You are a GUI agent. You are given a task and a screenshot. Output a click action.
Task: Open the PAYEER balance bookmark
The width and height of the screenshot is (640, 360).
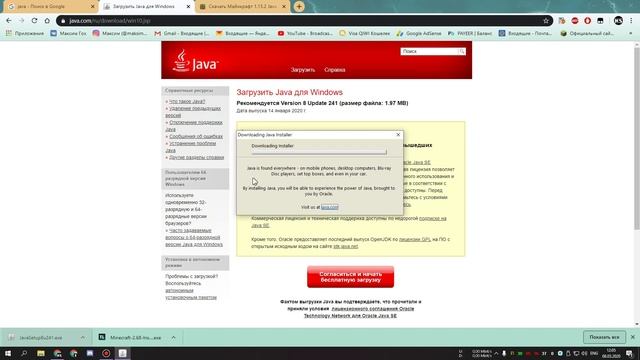(x=470, y=33)
